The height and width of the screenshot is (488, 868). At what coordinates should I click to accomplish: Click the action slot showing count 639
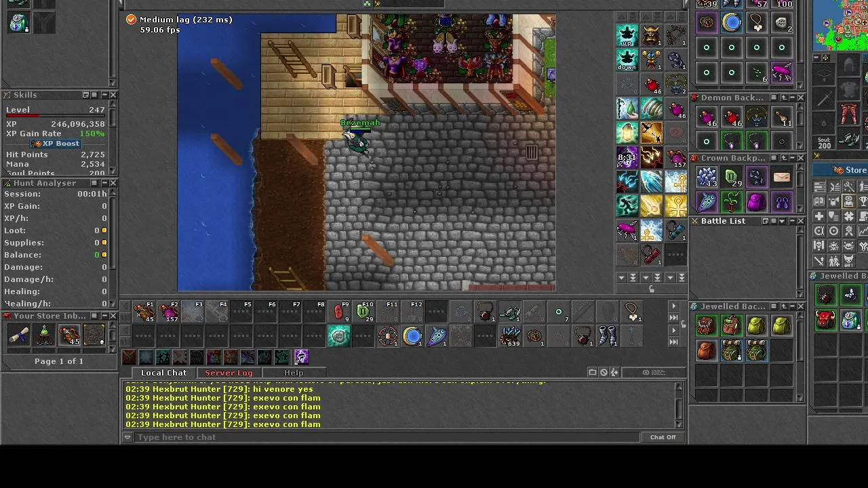pyautogui.click(x=510, y=336)
